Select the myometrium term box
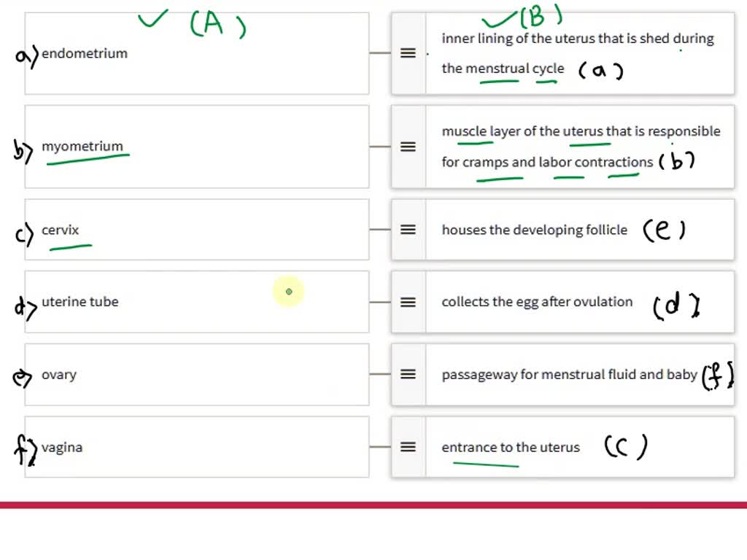 196,146
